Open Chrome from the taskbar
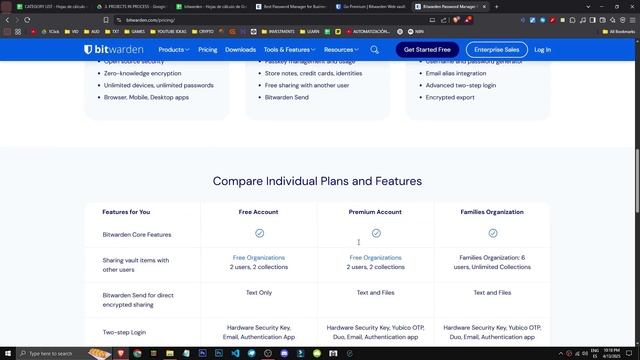 [137, 353]
